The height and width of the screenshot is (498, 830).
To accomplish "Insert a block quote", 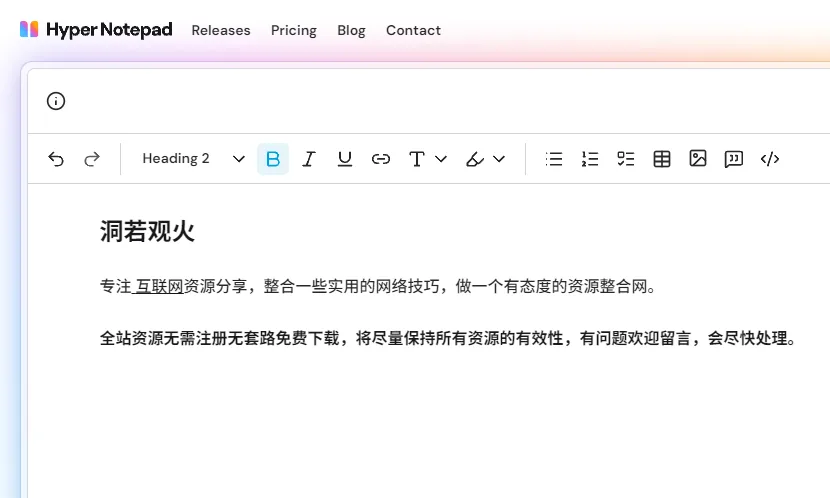I will coord(734,159).
